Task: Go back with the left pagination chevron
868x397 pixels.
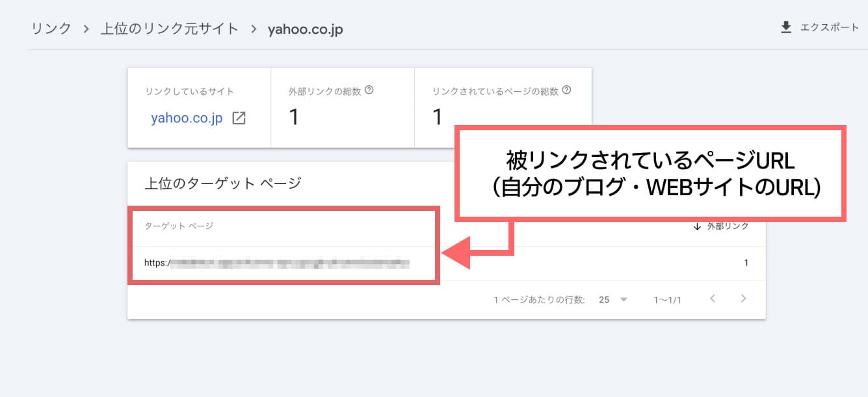Action: click(713, 299)
